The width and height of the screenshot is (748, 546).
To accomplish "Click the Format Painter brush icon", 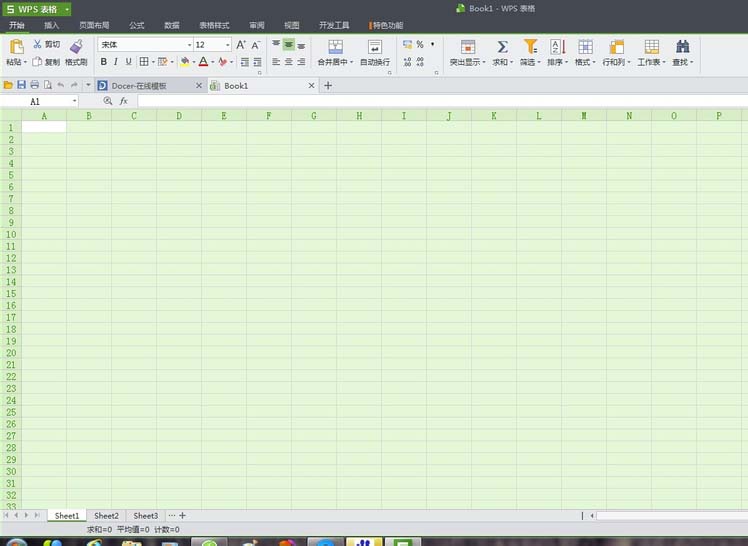I will [76, 47].
